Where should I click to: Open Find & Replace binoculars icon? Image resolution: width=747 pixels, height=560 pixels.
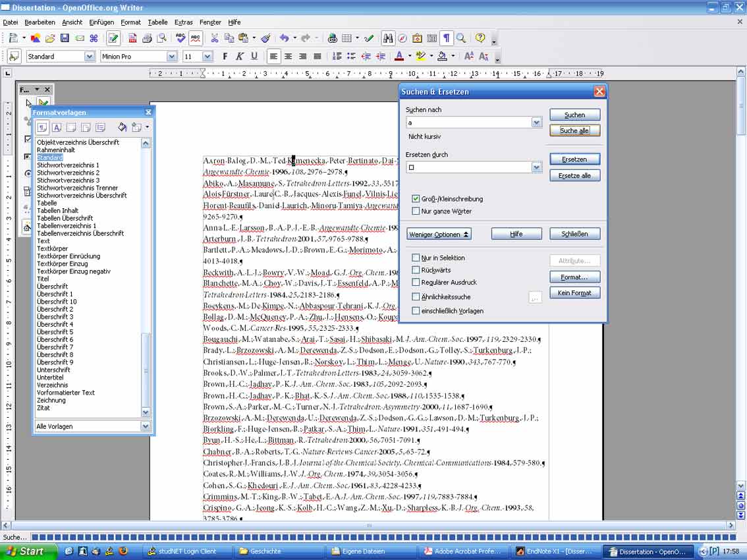tap(388, 38)
